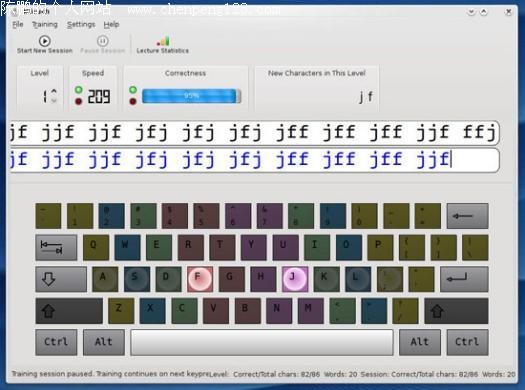Screen dimensions: 525x390
Task: Click the right Ctrl key
Action: pos(467,342)
